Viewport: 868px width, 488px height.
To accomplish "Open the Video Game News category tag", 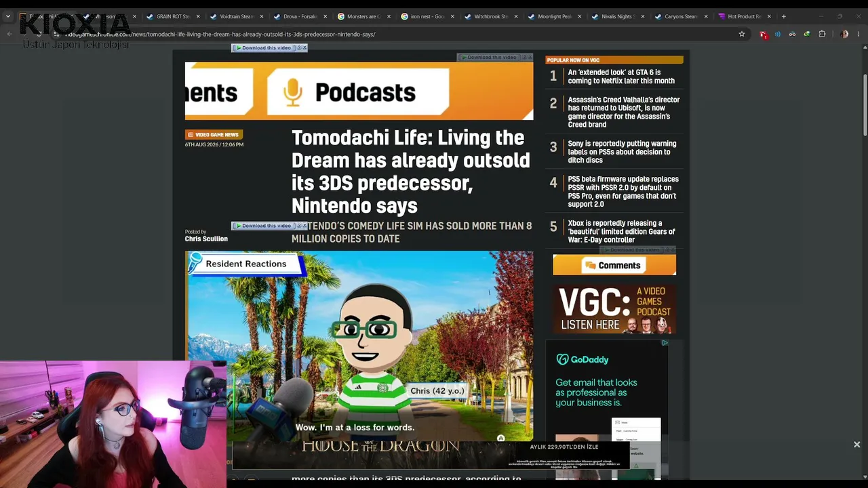I will pos(214,135).
